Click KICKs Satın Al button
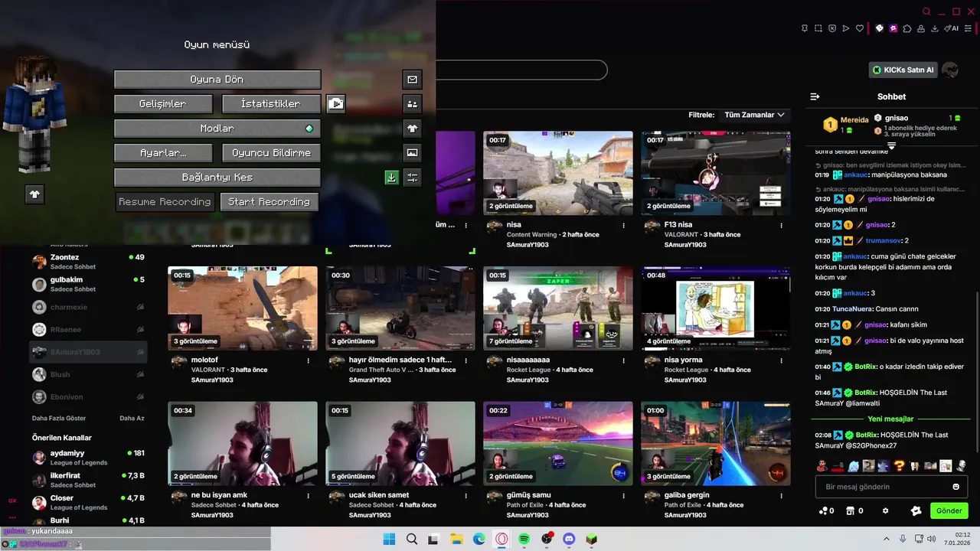 [903, 70]
